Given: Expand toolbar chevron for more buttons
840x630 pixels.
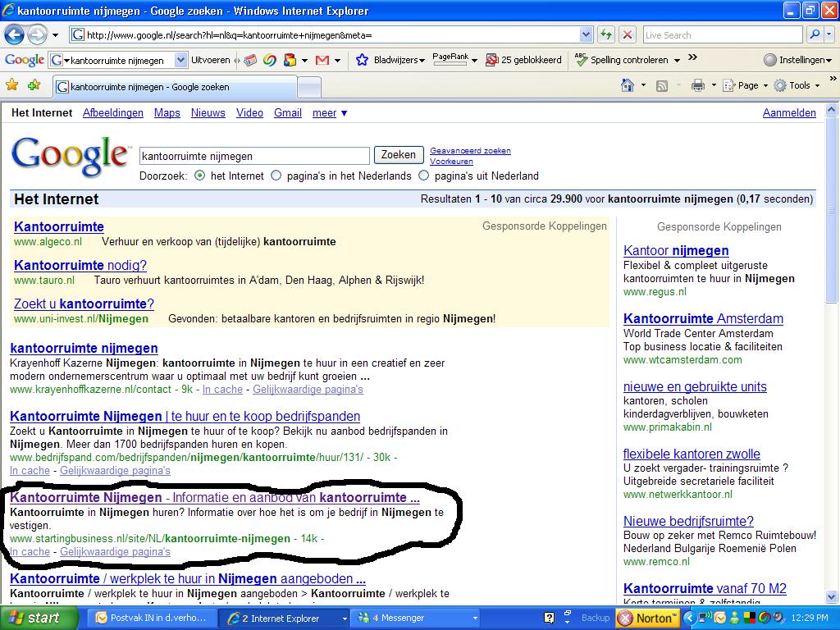Looking at the screenshot, I should (x=692, y=57).
